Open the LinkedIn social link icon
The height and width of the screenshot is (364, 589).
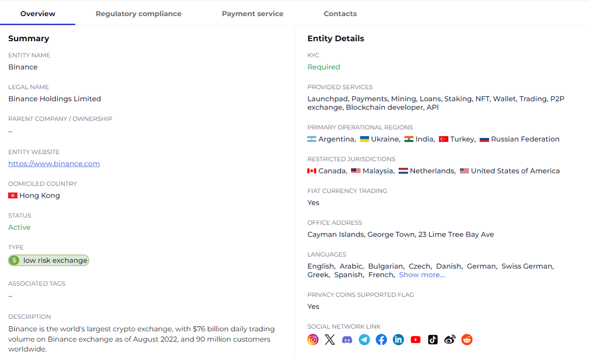(x=398, y=340)
